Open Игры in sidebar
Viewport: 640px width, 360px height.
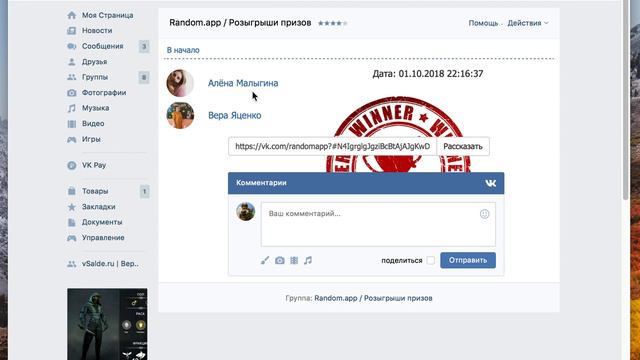91,139
